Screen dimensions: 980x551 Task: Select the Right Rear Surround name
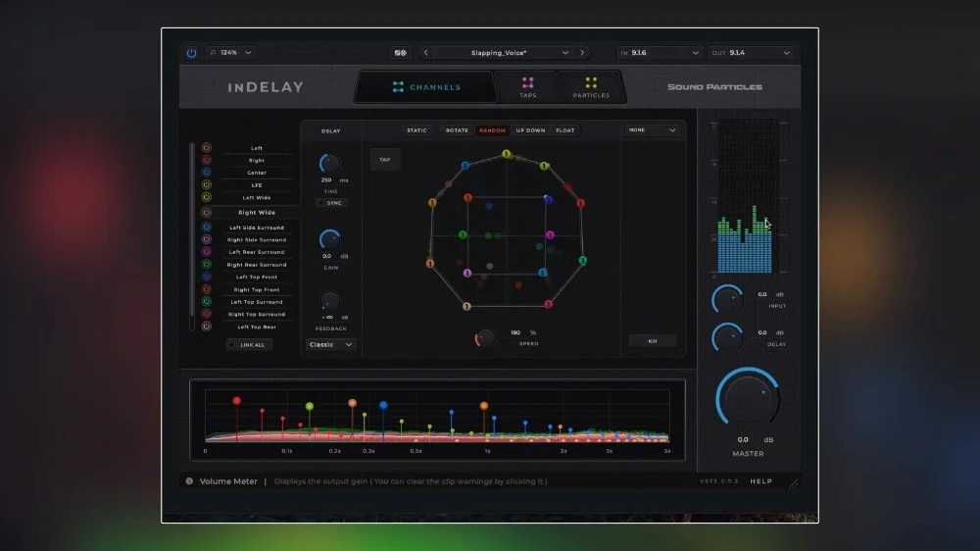click(256, 265)
